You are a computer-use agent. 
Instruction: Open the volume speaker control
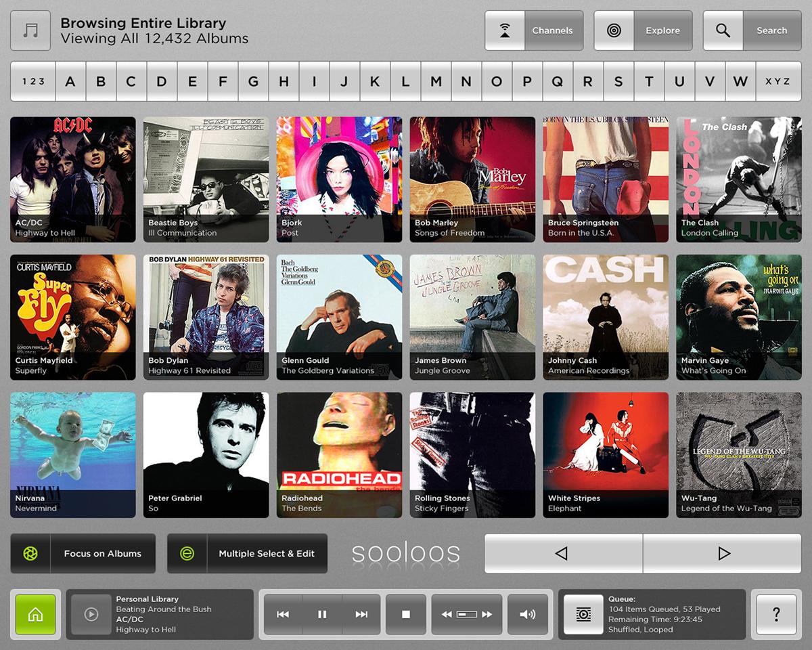527,614
